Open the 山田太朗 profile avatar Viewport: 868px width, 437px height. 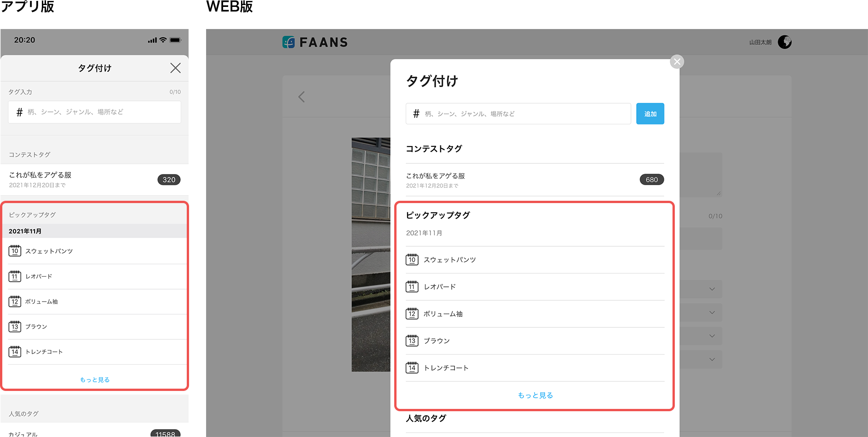[x=784, y=42]
